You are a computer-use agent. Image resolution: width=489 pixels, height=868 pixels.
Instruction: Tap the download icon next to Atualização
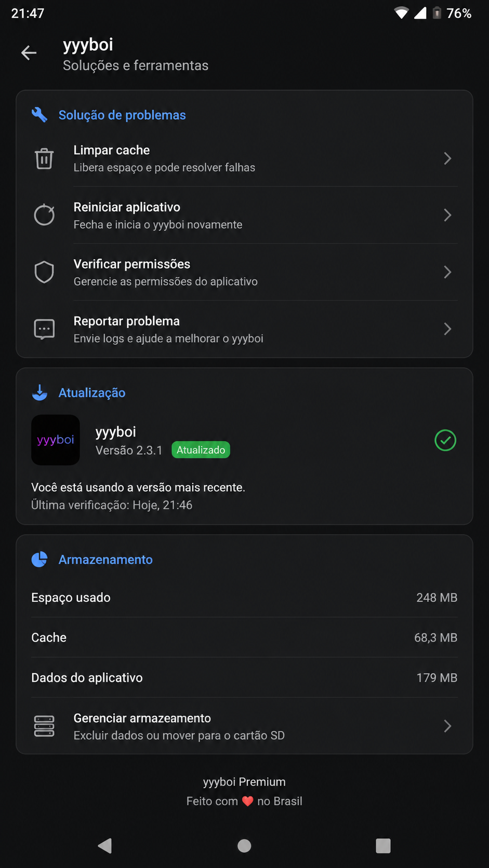39,392
